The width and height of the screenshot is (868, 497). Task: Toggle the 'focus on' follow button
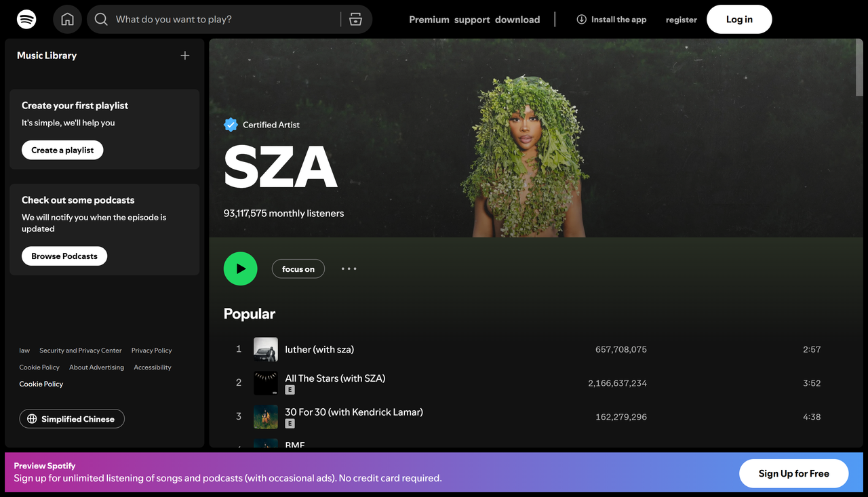[x=298, y=269]
